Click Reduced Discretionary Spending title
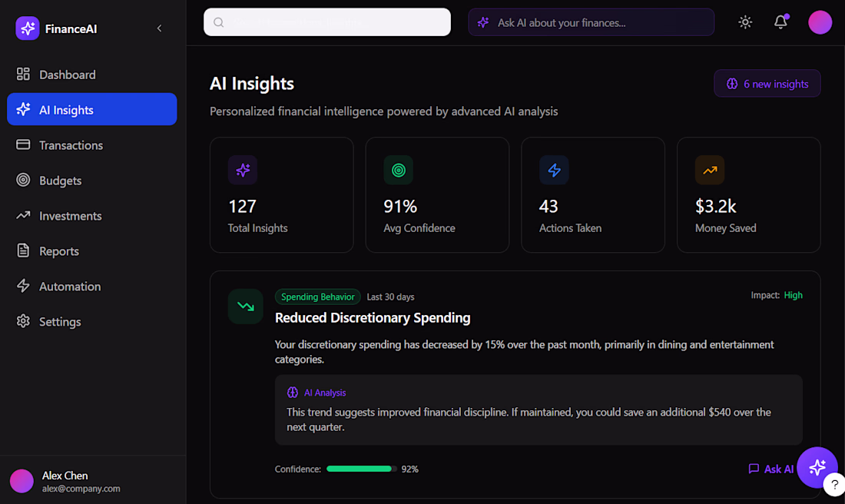 tap(373, 318)
